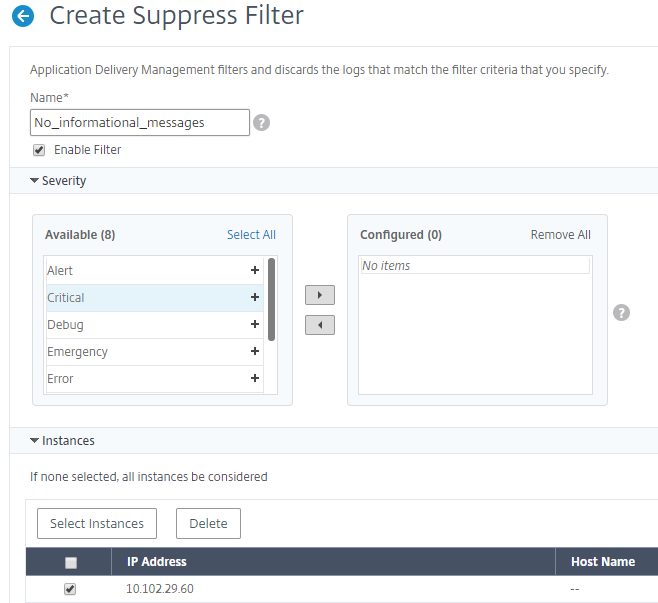658x603 pixels.
Task: Open help icon beside Configured severity list
Action: (621, 313)
